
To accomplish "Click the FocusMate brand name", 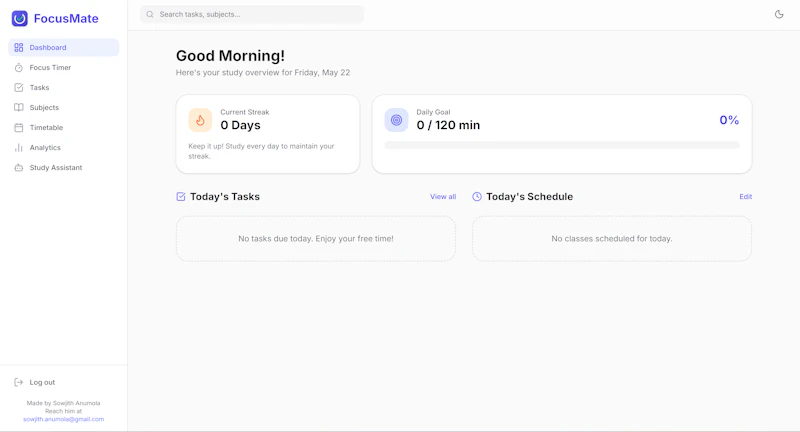I will click(66, 18).
